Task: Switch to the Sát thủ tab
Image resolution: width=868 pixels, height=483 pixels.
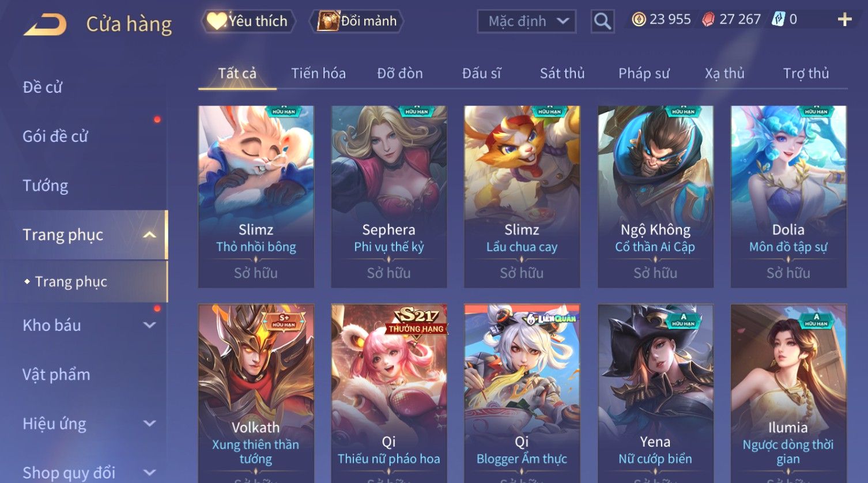Action: (x=562, y=73)
